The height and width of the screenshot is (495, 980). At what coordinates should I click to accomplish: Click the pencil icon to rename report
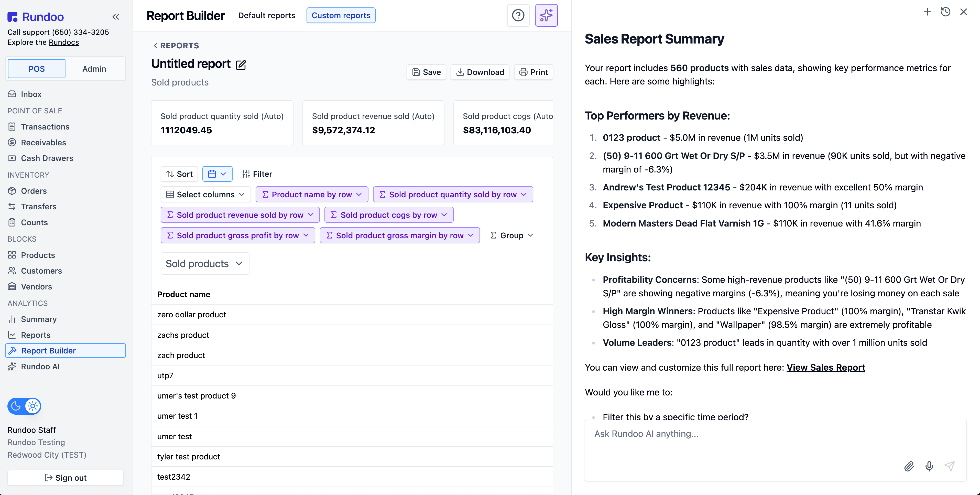241,65
